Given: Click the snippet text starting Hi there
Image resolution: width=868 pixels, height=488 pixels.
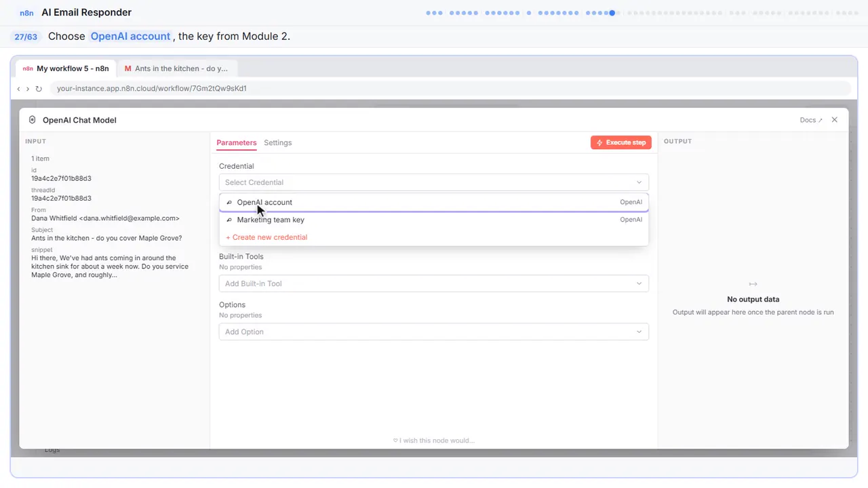Looking at the screenshot, I should [x=110, y=266].
